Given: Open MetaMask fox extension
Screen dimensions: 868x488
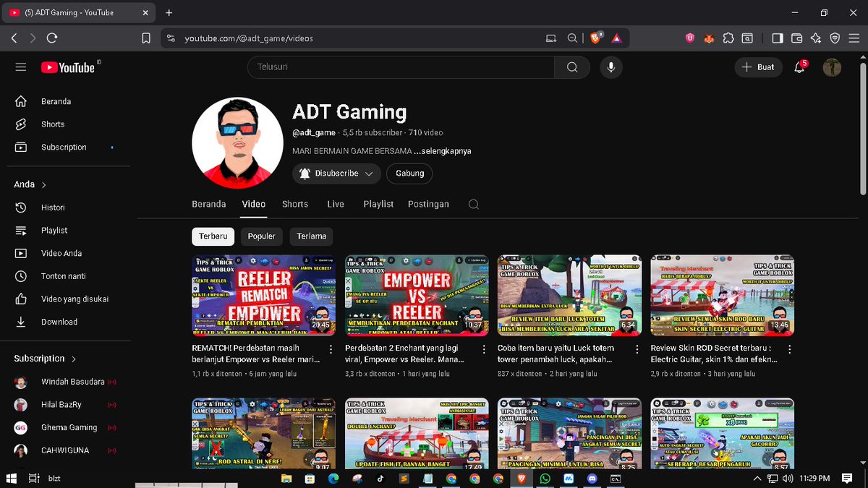Looking at the screenshot, I should [x=710, y=38].
